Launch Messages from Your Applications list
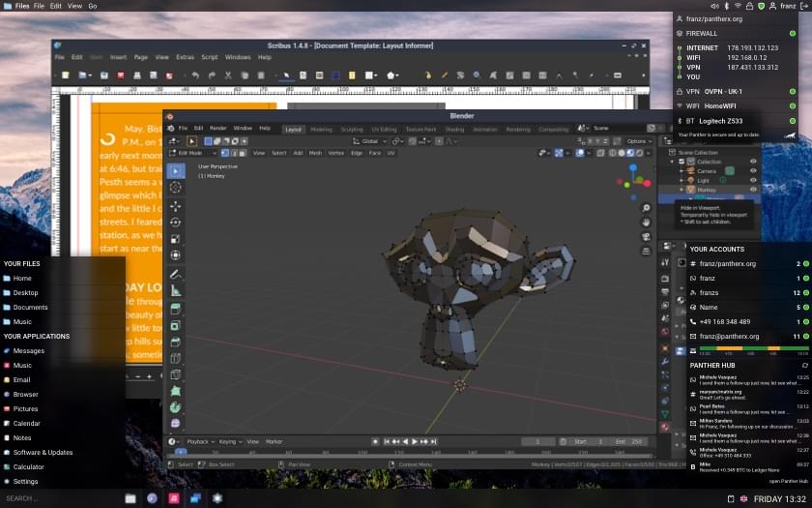This screenshot has width=812, height=508. pyautogui.click(x=28, y=350)
